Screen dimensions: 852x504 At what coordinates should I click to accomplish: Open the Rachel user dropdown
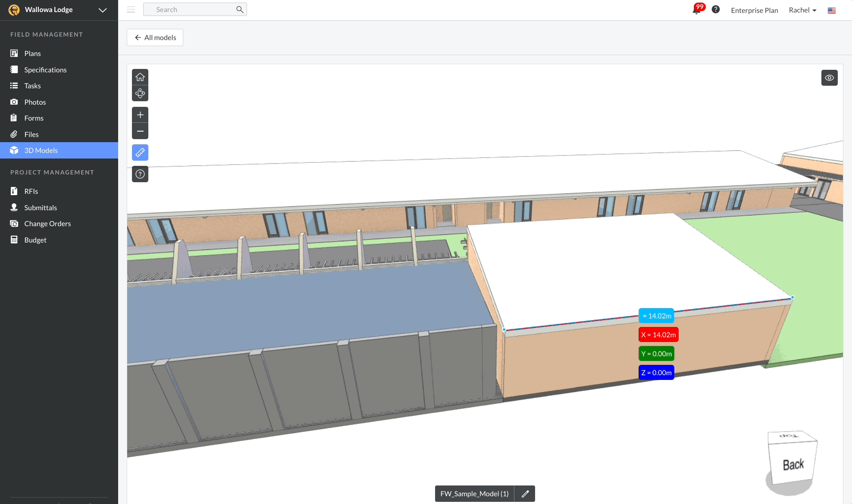coord(802,10)
